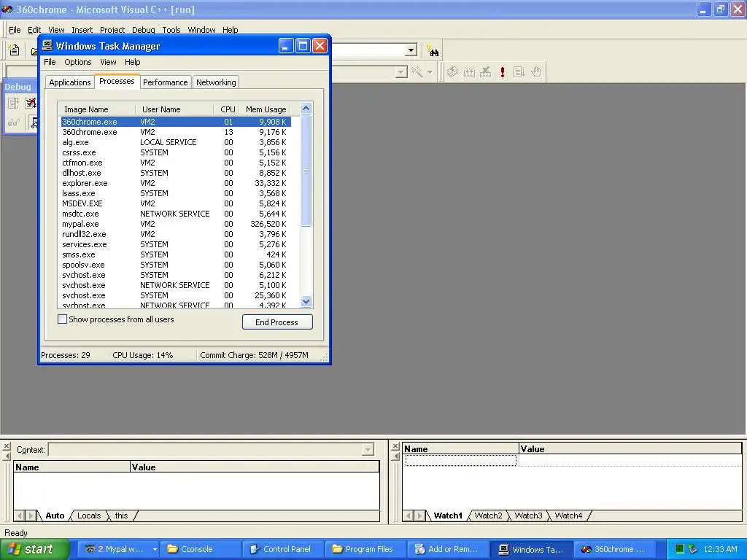This screenshot has height=560, width=747.
Task: Select the Watch4 tab
Action: [568, 516]
